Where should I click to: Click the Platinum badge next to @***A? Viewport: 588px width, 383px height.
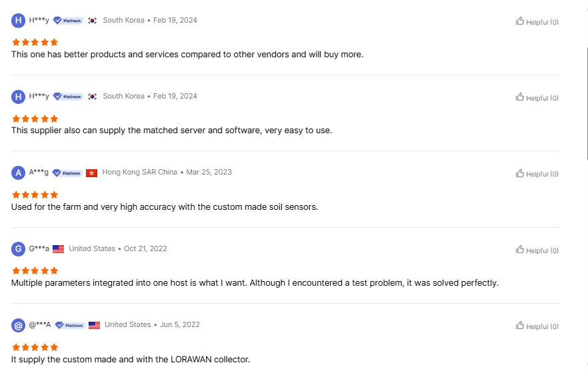click(69, 325)
